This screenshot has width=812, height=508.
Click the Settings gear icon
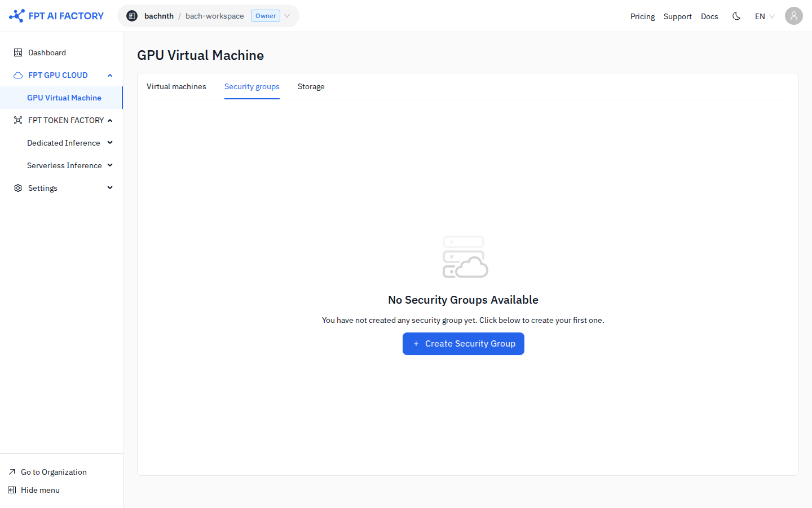point(18,188)
